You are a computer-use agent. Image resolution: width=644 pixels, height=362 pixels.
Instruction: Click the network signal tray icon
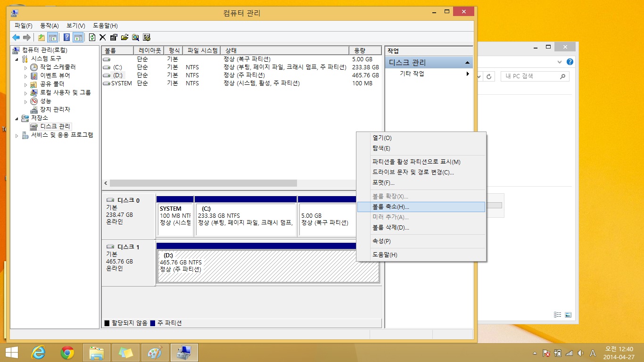coord(569,353)
